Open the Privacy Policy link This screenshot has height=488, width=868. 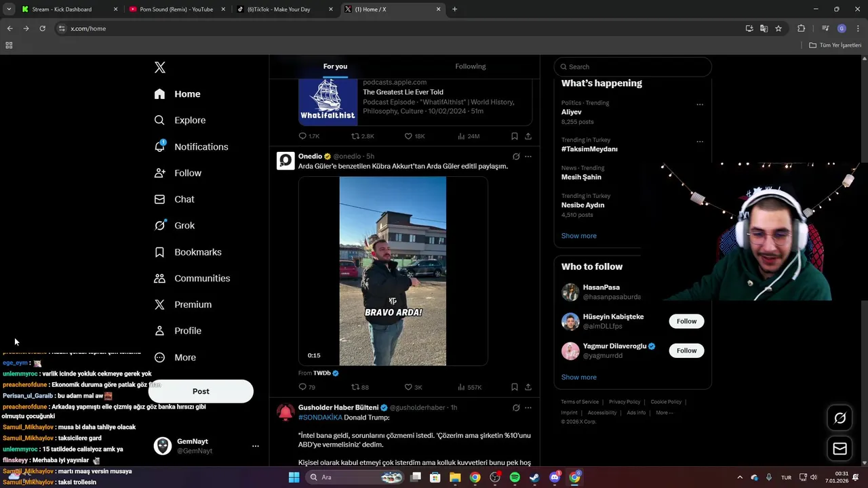click(x=625, y=402)
